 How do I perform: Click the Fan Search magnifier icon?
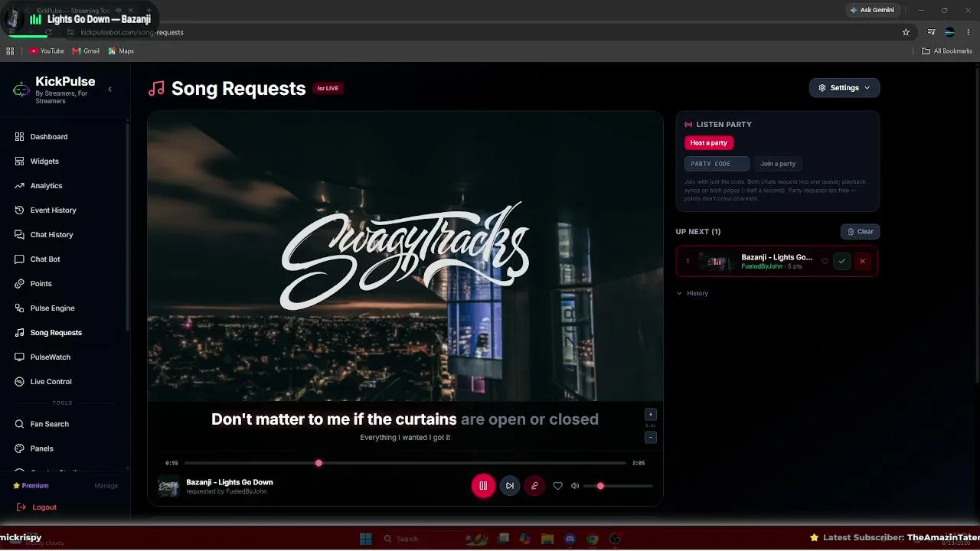pyautogui.click(x=20, y=424)
